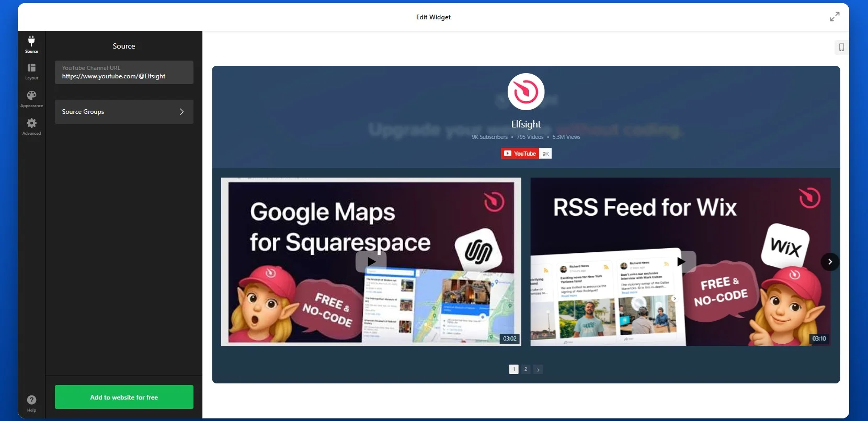Switch to mobile preview mode

coord(841,47)
